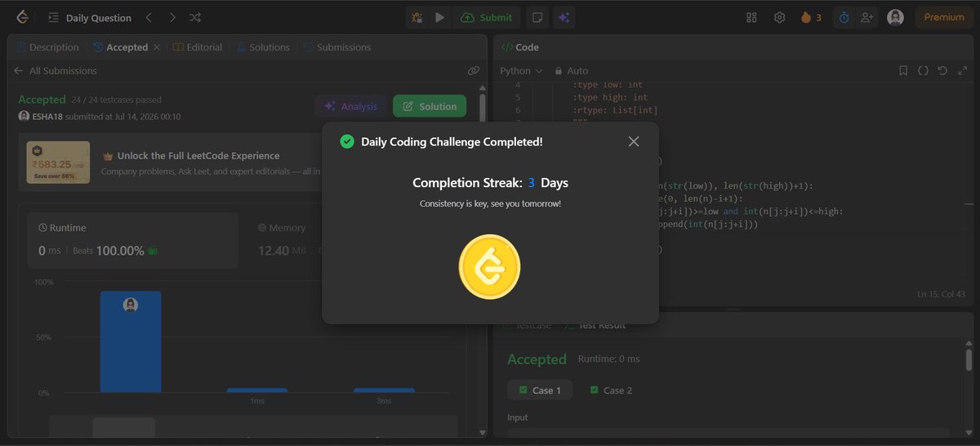Switch to the Test Result tab
Screen dimensions: 980x446
(x=595, y=325)
